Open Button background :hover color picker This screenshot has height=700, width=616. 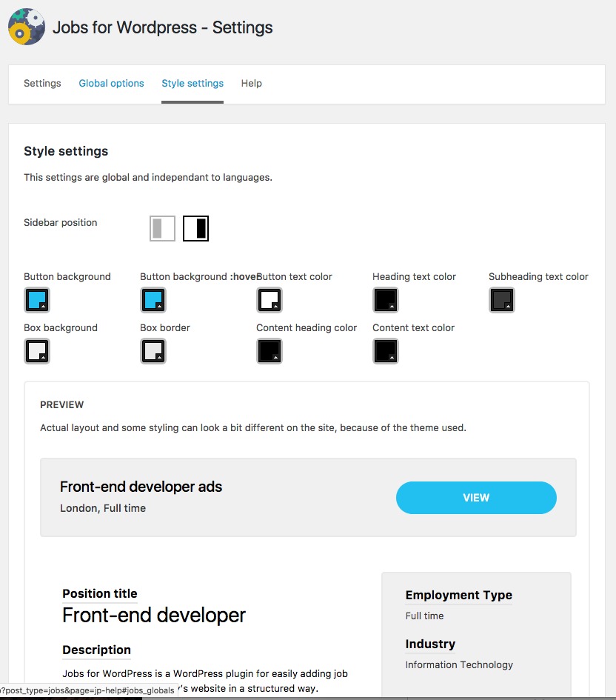[153, 300]
